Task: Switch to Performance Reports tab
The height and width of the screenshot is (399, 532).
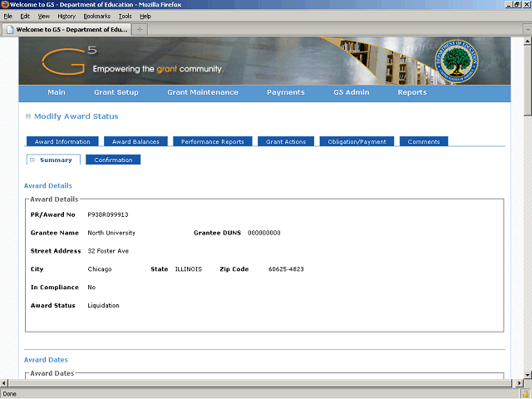Action: tap(213, 141)
